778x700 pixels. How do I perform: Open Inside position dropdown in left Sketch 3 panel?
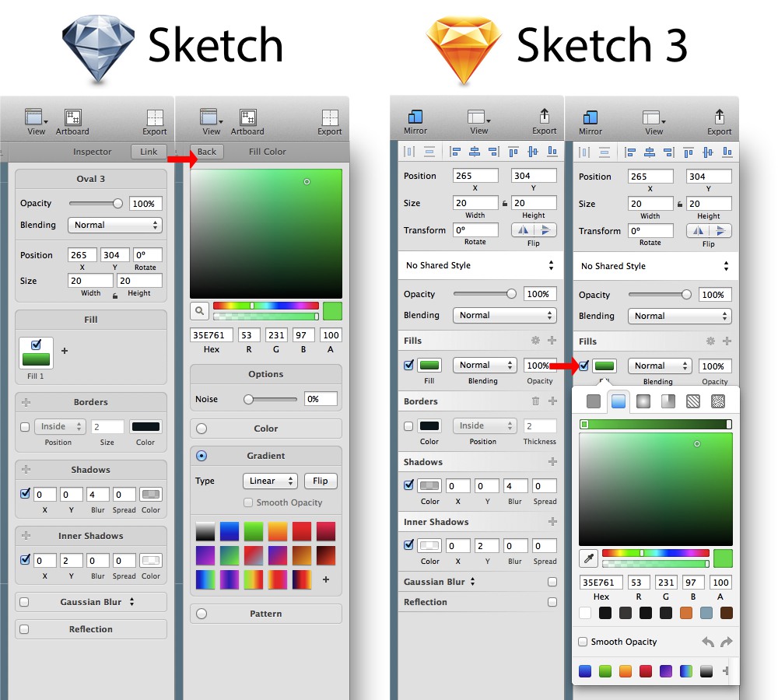click(485, 425)
